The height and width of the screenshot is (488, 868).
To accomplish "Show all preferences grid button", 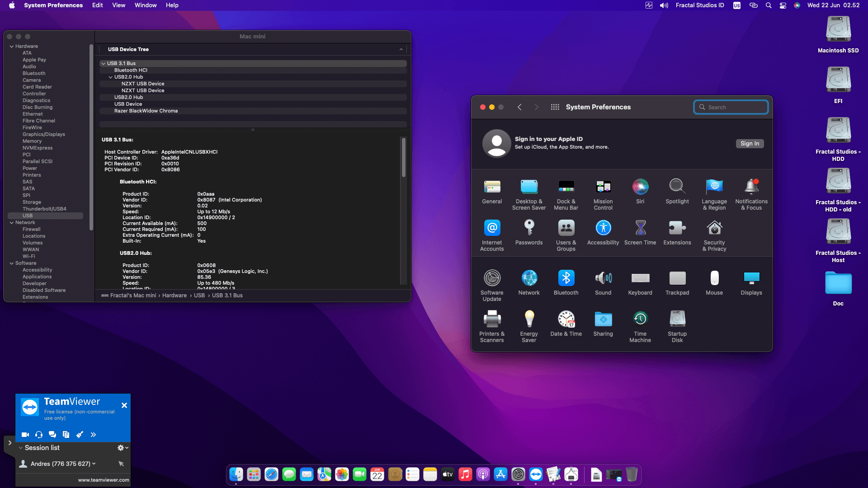I will pyautogui.click(x=555, y=107).
